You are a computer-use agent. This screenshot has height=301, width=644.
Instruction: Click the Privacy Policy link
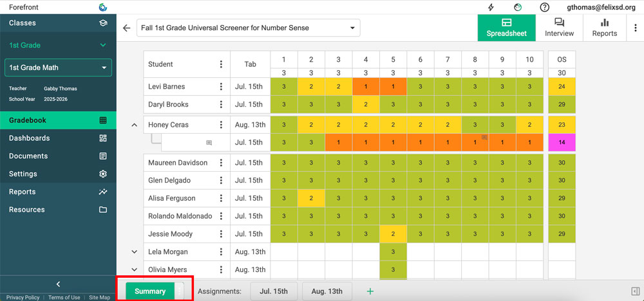23,298
